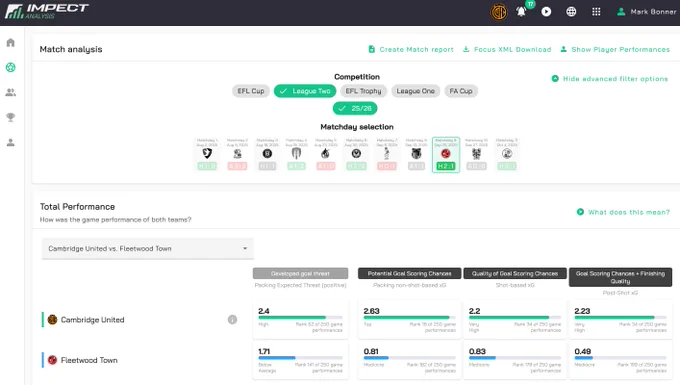680x385 pixels.
Task: Click the Cambridge United team label
Action: click(92, 320)
